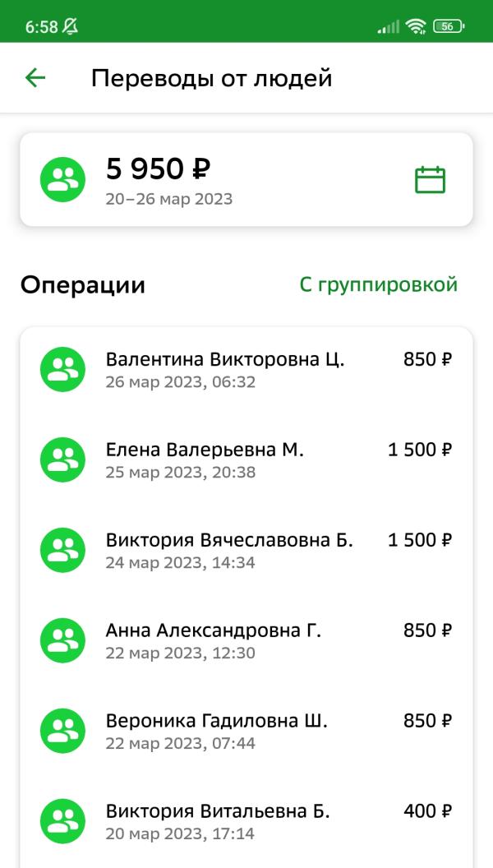Tap the back arrow icon

click(x=35, y=78)
